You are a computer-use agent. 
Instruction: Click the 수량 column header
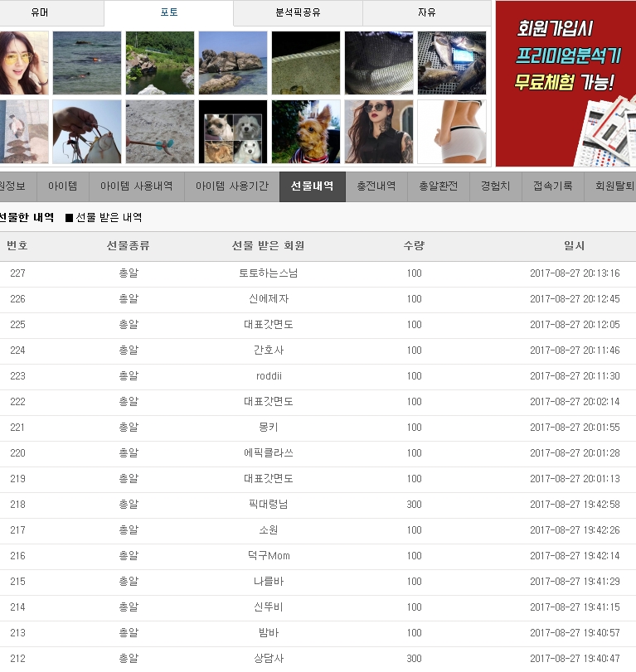[414, 245]
